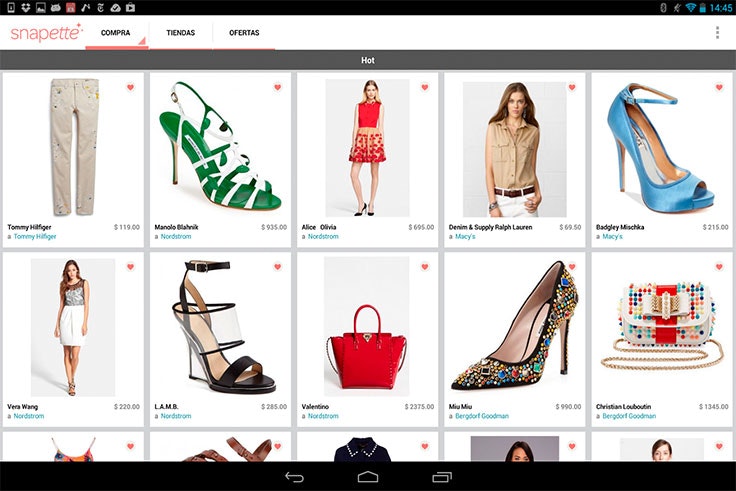Screen dimensions: 736x491
Task: Open Bergdorf Goodman link under Christian Louboutin
Action: tap(629, 416)
